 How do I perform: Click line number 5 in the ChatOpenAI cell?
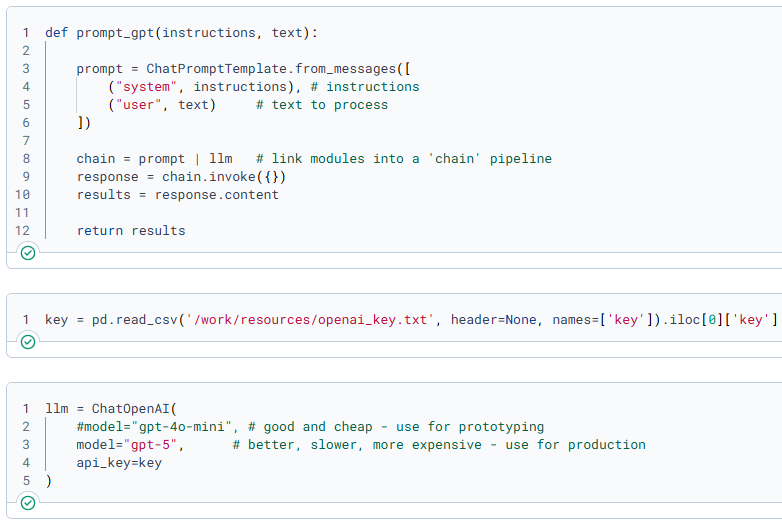tap(26, 481)
